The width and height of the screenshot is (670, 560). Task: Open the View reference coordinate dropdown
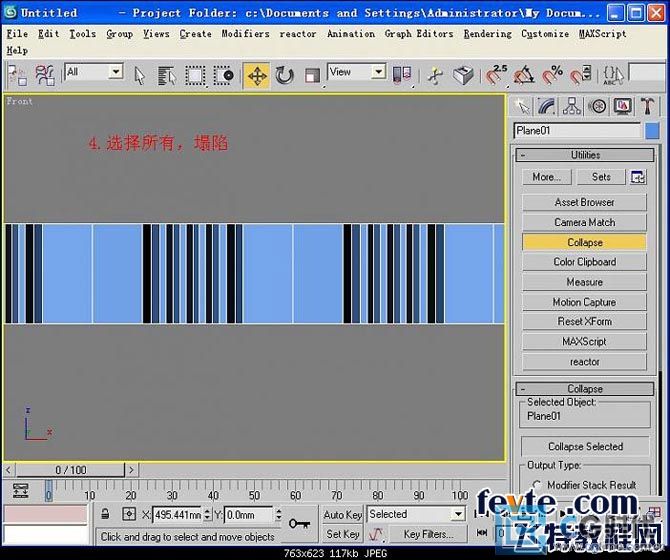tap(378, 71)
